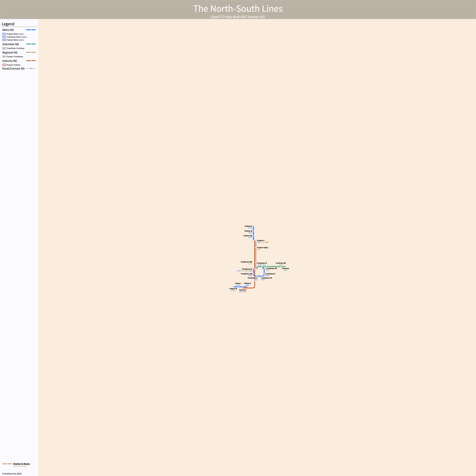
Task: Click the 'Pudean Metro Line 1' legend entry
Action: [15, 34]
